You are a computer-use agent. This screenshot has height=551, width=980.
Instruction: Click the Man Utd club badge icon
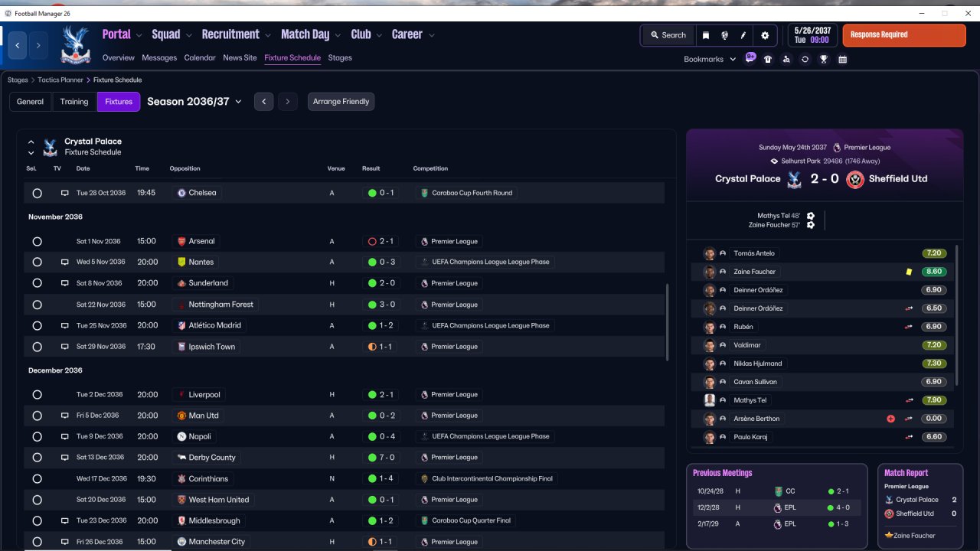click(x=181, y=416)
